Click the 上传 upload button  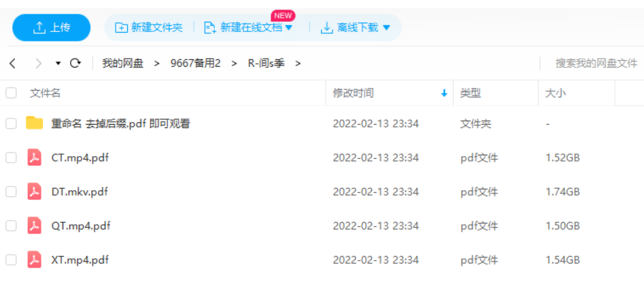pos(52,27)
